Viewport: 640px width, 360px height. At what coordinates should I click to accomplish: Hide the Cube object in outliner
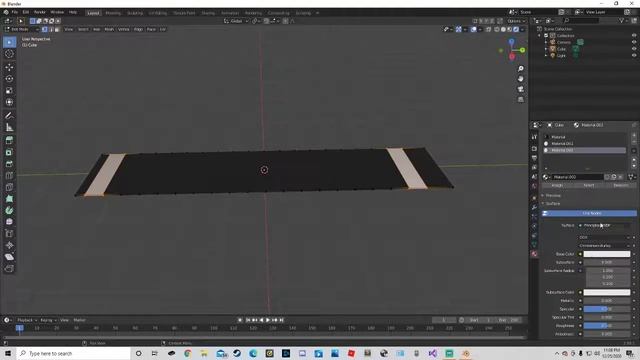[634, 49]
